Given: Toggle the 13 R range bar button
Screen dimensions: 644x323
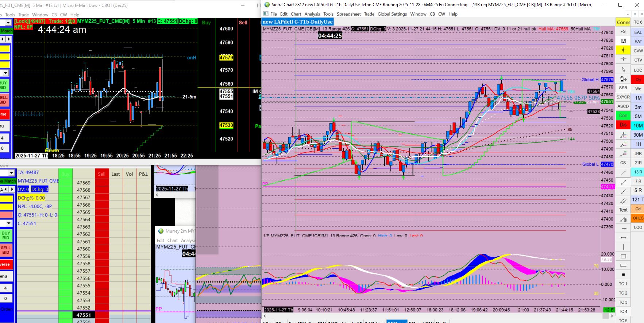Looking at the screenshot, I should 638,172.
